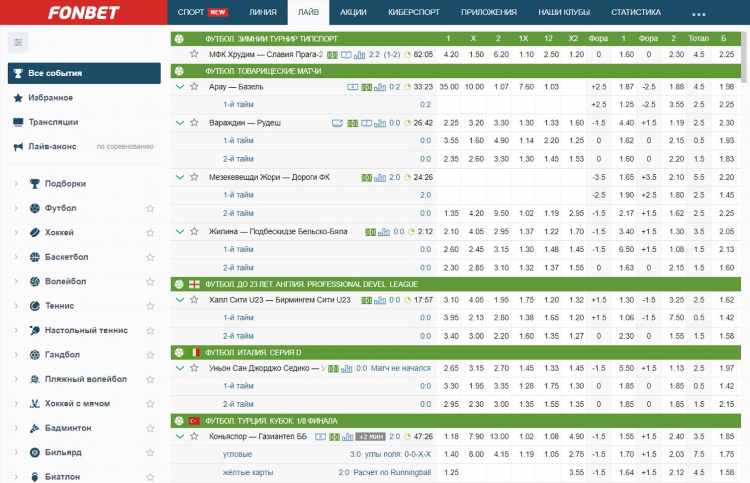Open the ПРИЛОЖЕНИЯ tab
Viewport: 750px width, 483px height.
point(489,12)
